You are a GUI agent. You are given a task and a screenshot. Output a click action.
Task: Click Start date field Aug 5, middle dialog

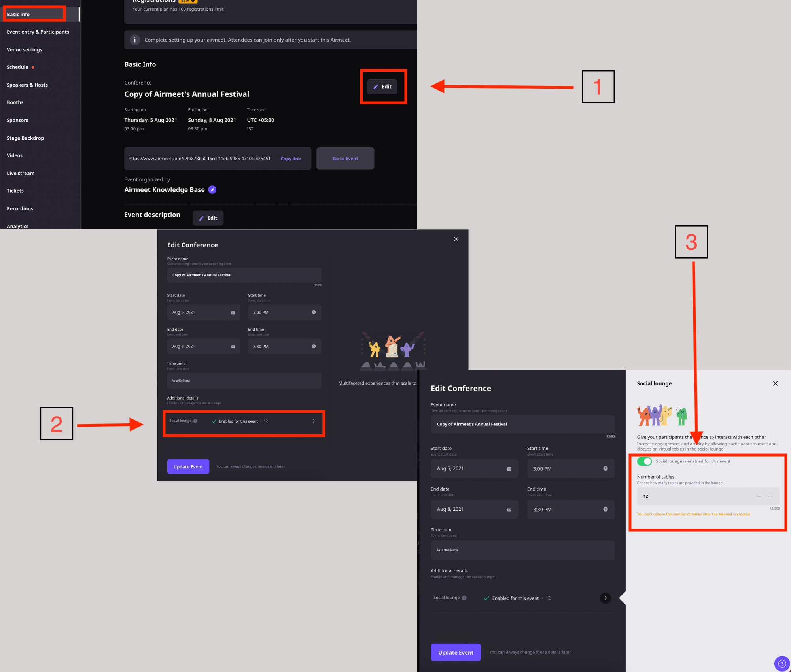click(204, 313)
